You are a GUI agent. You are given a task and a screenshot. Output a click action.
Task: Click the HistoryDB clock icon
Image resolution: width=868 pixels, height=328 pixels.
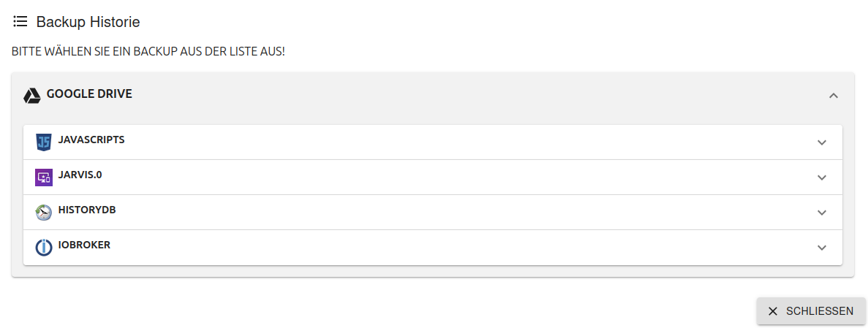[x=44, y=213]
